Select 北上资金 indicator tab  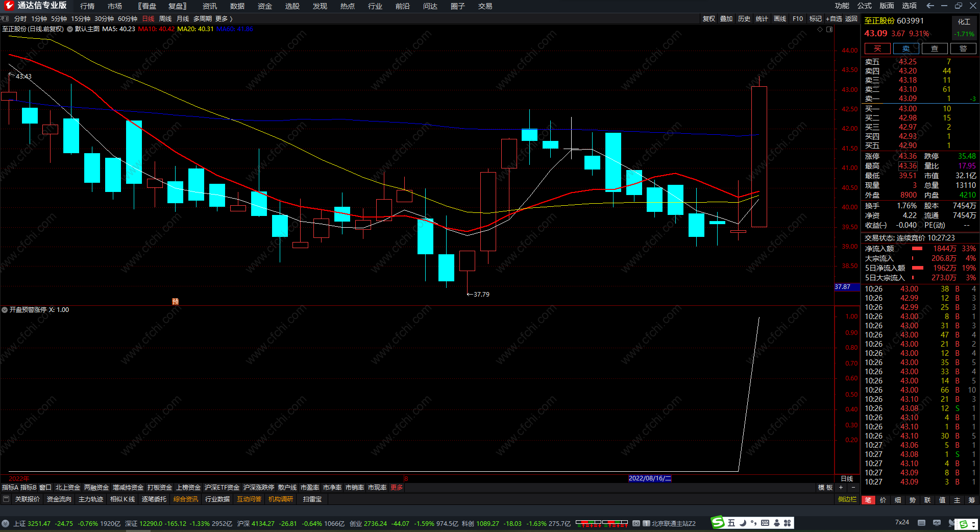tap(68, 488)
